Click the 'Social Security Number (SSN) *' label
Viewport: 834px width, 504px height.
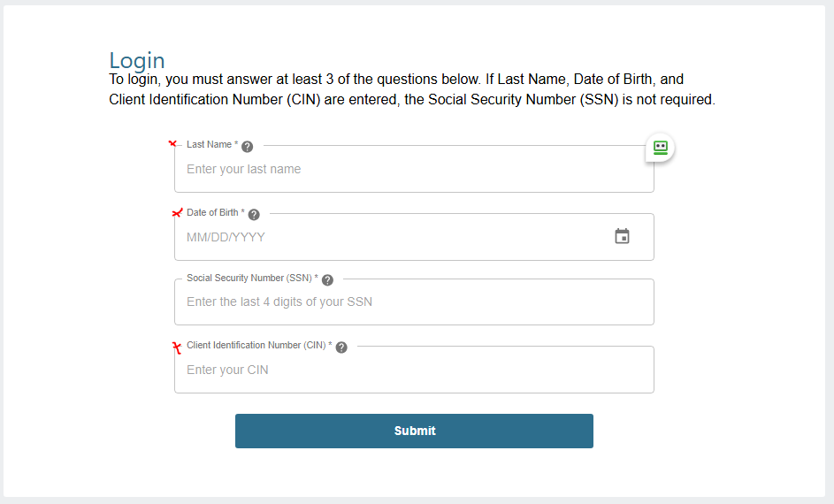(x=252, y=279)
